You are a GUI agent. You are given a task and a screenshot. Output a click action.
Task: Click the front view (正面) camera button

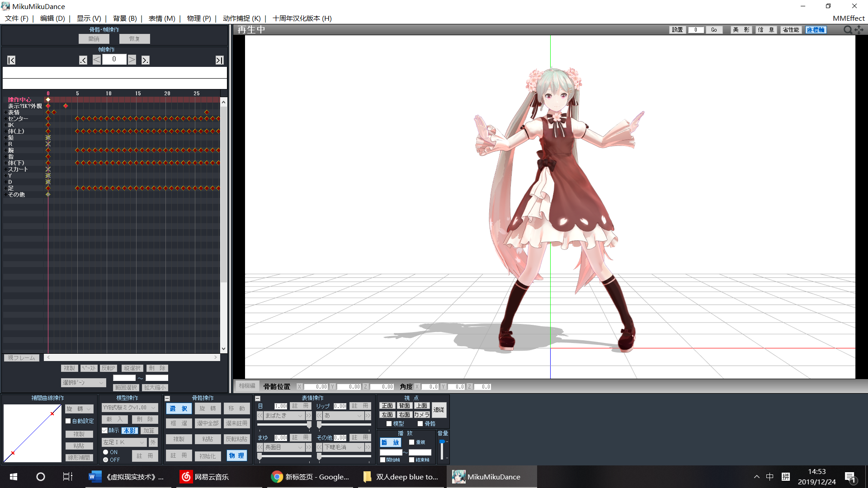point(387,406)
